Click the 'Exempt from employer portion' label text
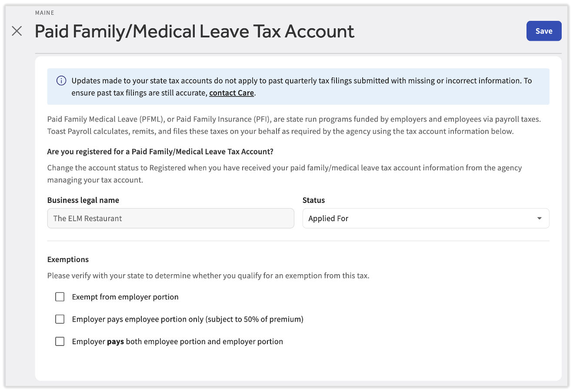 pyautogui.click(x=125, y=297)
